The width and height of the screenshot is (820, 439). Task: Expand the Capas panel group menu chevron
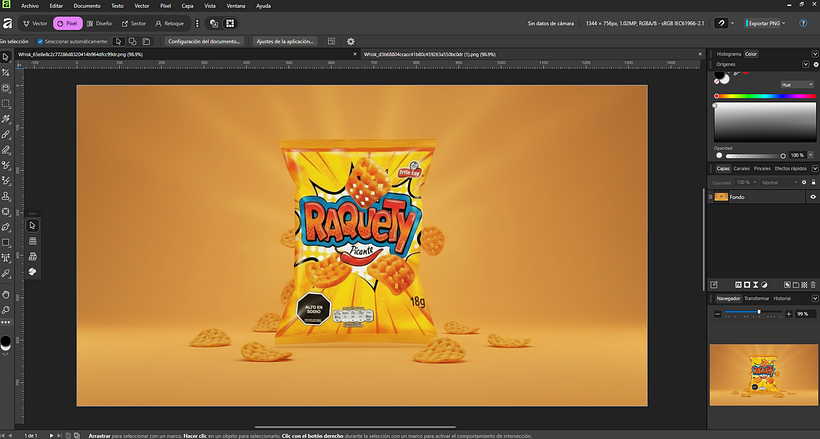pyautogui.click(x=814, y=168)
